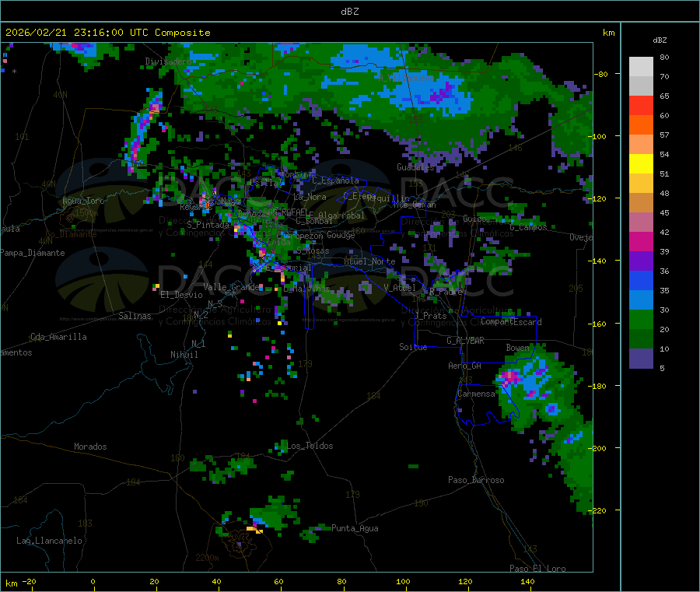Click the Valle_Grande location label
The height and width of the screenshot is (592, 700).
click(x=231, y=287)
